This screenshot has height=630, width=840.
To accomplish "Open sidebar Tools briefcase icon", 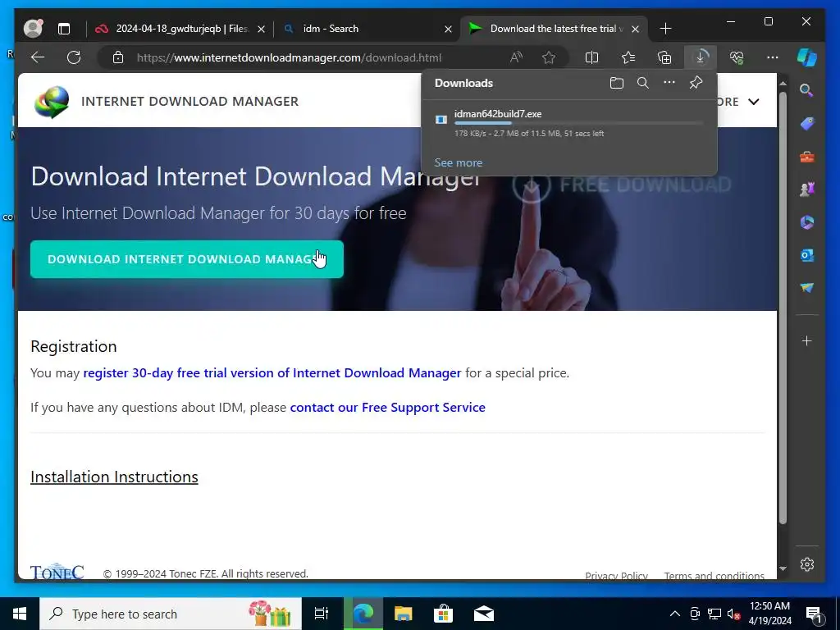I will coord(807,157).
